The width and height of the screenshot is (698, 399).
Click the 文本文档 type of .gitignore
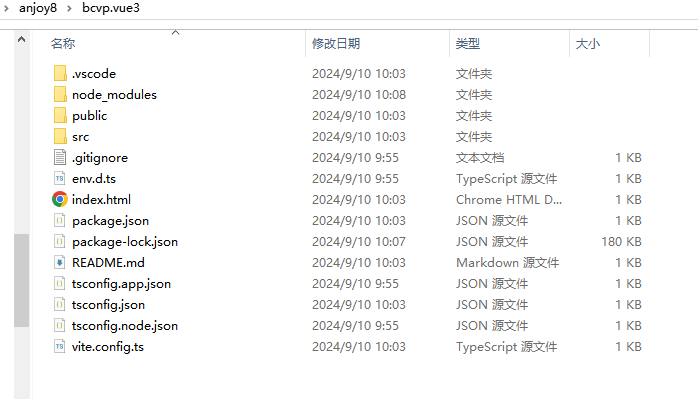(x=480, y=158)
